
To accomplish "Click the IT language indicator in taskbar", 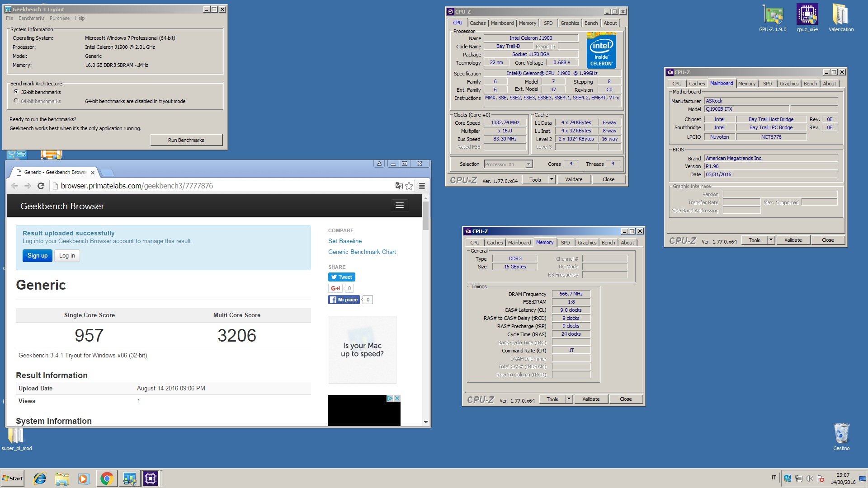I will coord(774,478).
